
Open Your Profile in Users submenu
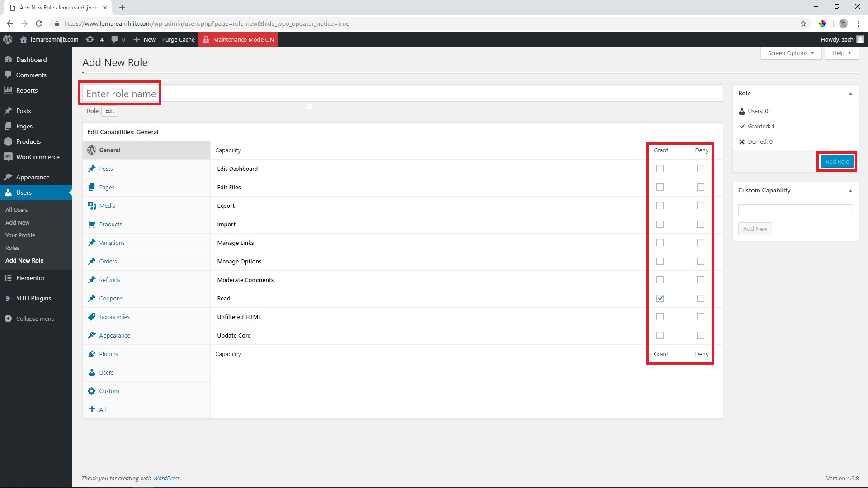tap(20, 235)
